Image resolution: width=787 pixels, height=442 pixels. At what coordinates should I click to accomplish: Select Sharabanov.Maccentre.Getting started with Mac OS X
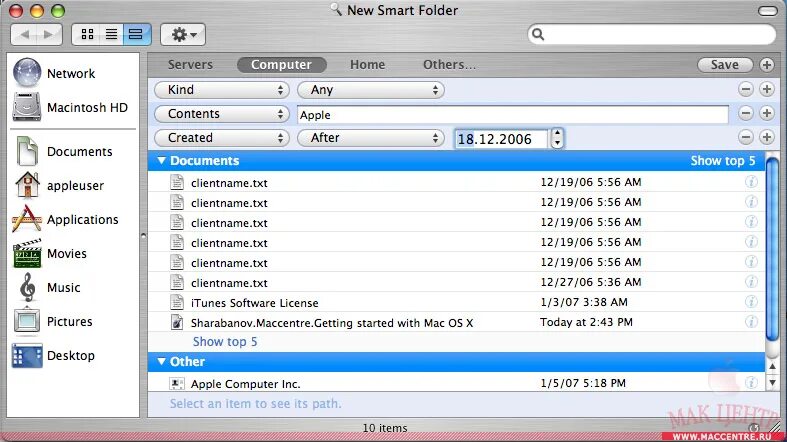click(x=456, y=323)
